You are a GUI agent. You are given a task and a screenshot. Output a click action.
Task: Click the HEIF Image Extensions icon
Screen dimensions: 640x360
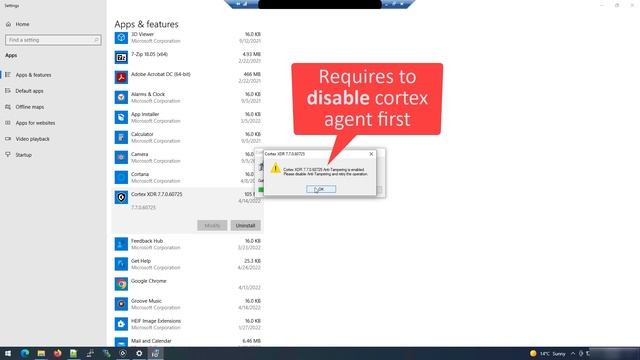click(x=121, y=324)
